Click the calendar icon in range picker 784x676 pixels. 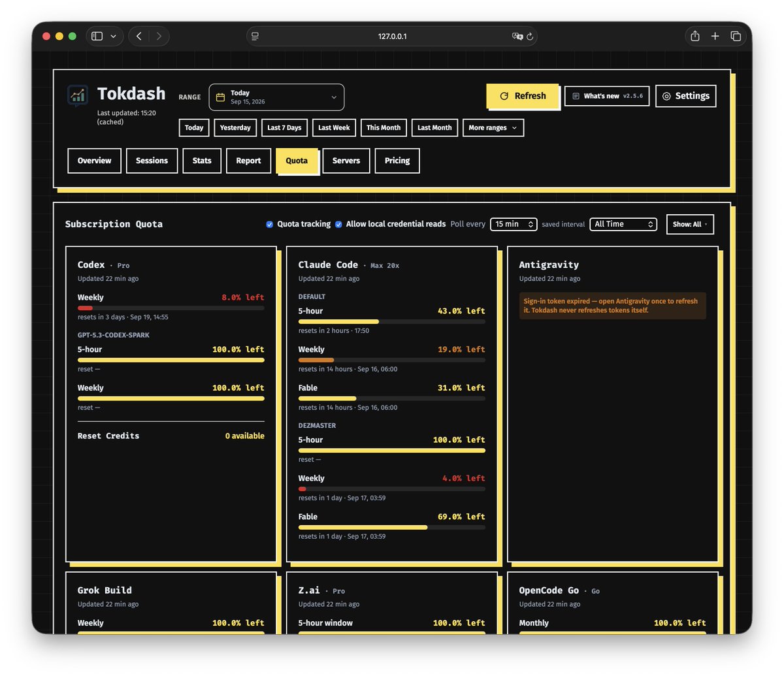pyautogui.click(x=220, y=97)
